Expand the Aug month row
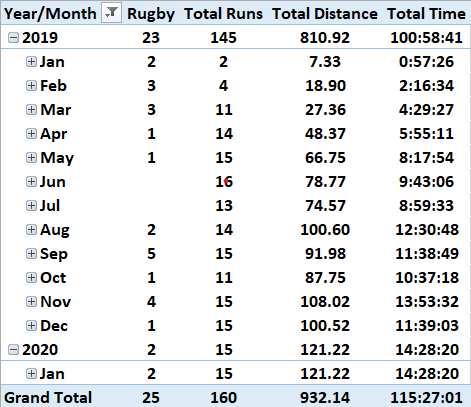The width and height of the screenshot is (471, 407). click(31, 230)
